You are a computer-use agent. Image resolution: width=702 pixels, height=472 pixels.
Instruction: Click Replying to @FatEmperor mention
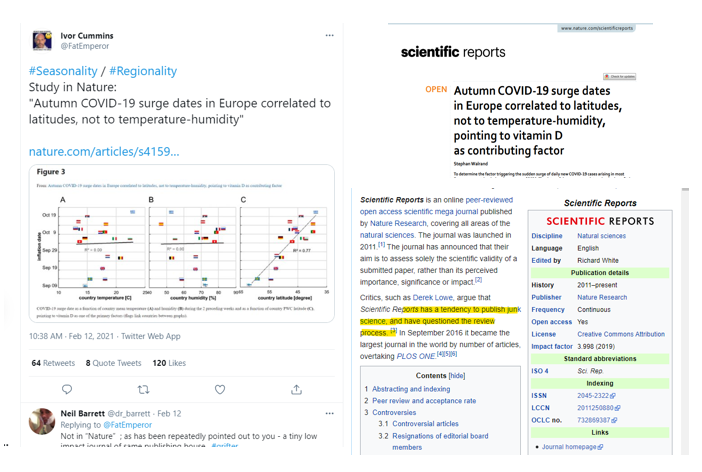[x=128, y=425]
